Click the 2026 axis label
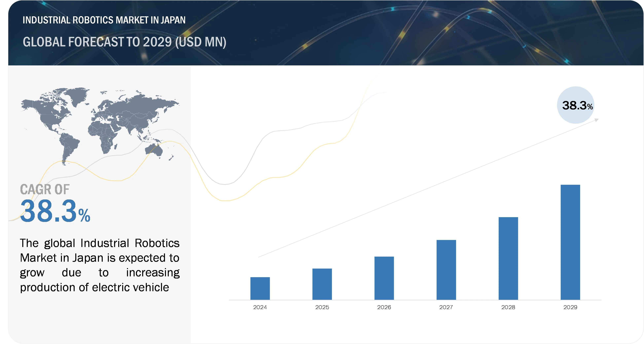The height and width of the screenshot is (344, 644). [384, 307]
